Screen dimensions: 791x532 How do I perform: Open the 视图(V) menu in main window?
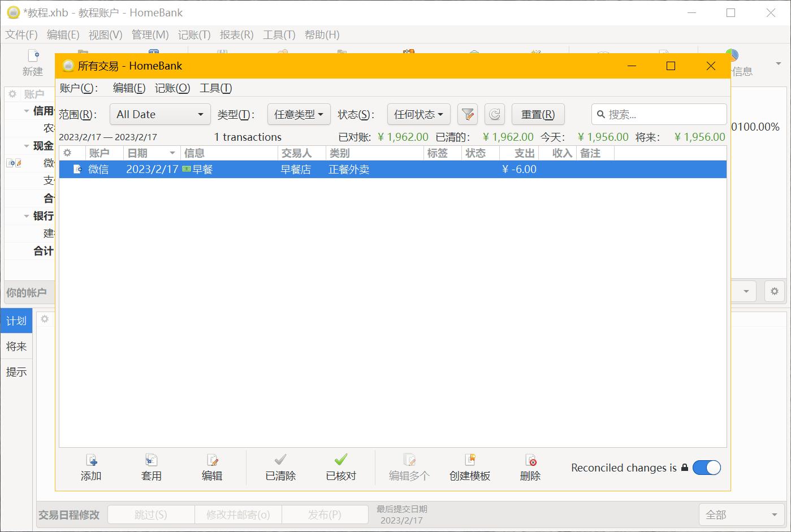coord(105,34)
